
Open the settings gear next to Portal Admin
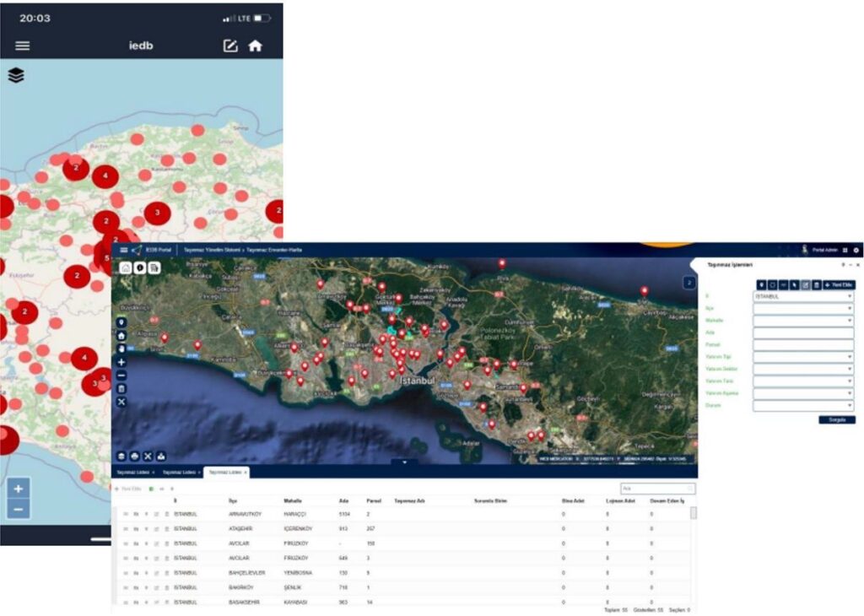pyautogui.click(x=856, y=250)
